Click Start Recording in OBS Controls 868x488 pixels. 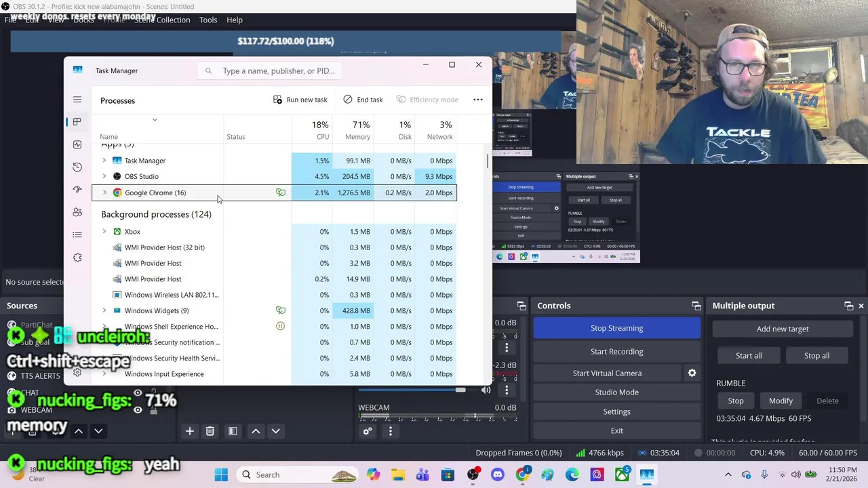tap(617, 351)
